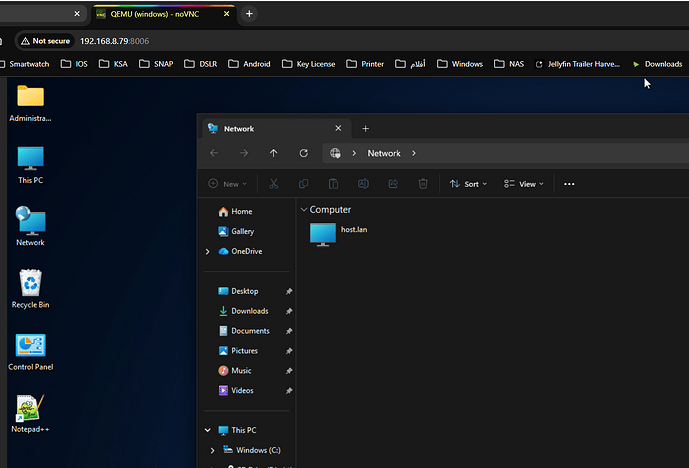
Task: Open the Windows bookmark folder
Action: click(460, 64)
